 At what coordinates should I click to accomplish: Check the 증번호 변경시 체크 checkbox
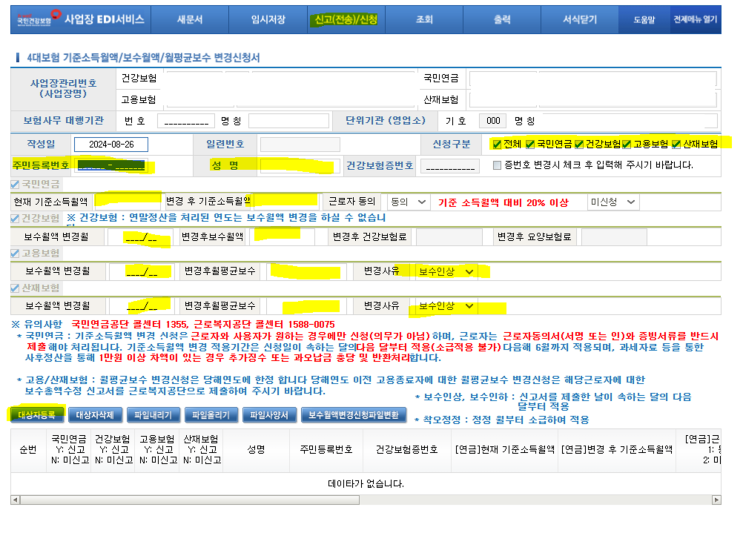[497, 165]
